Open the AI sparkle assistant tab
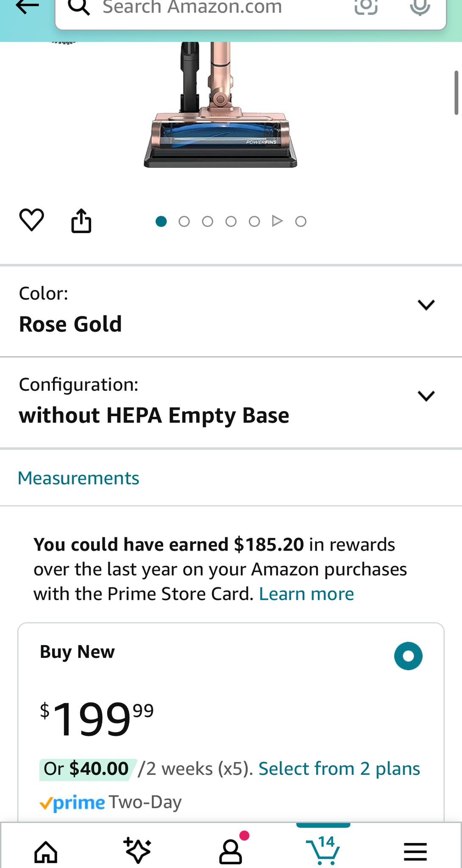This screenshot has height=868, width=462. (x=137, y=851)
